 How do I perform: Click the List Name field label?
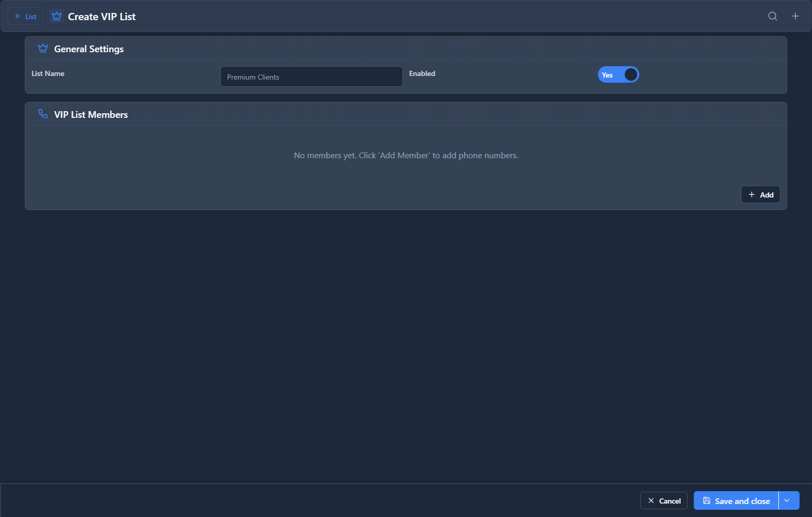click(48, 73)
